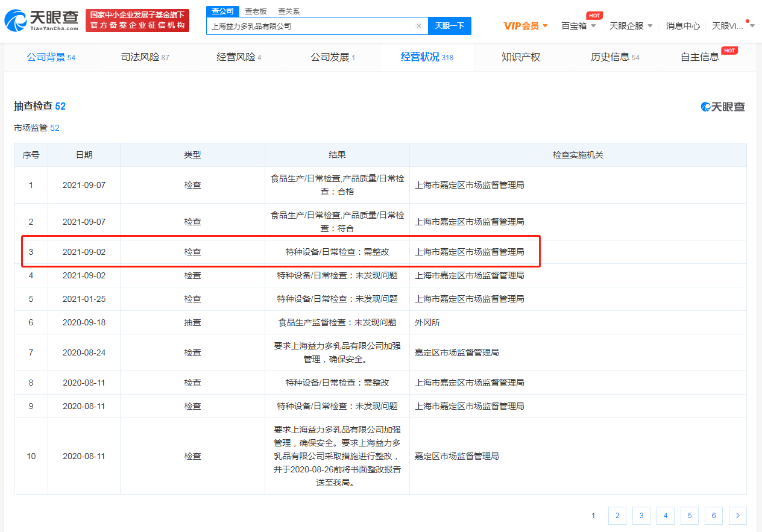The height and width of the screenshot is (532, 762).
Task: Clear the company search box text
Action: click(x=419, y=26)
